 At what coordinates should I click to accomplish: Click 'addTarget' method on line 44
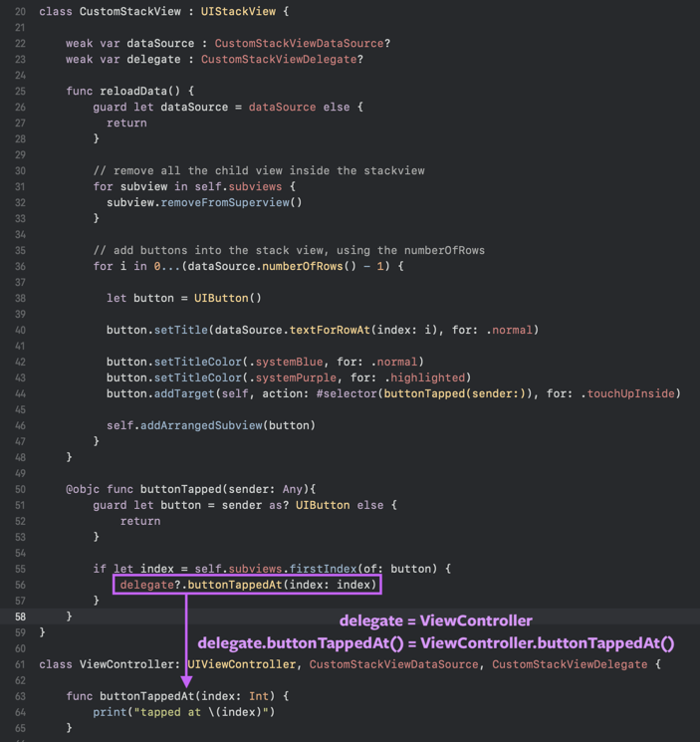click(184, 393)
